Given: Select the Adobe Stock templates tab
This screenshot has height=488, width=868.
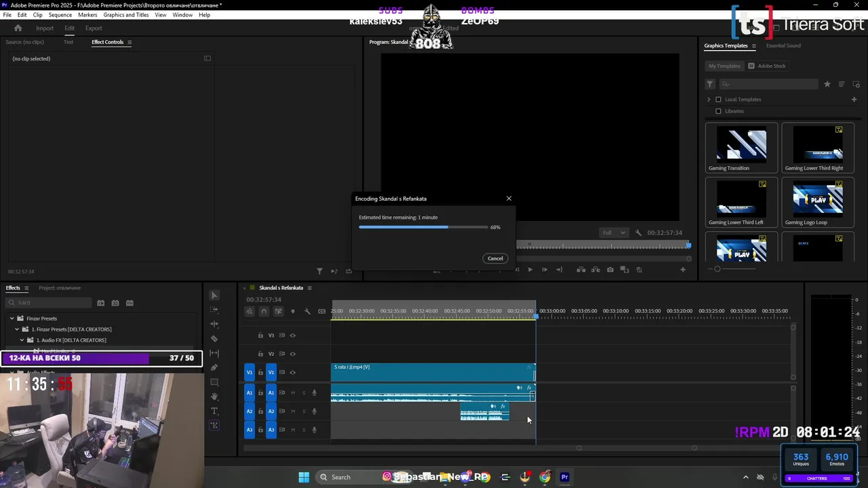Looking at the screenshot, I should point(767,66).
